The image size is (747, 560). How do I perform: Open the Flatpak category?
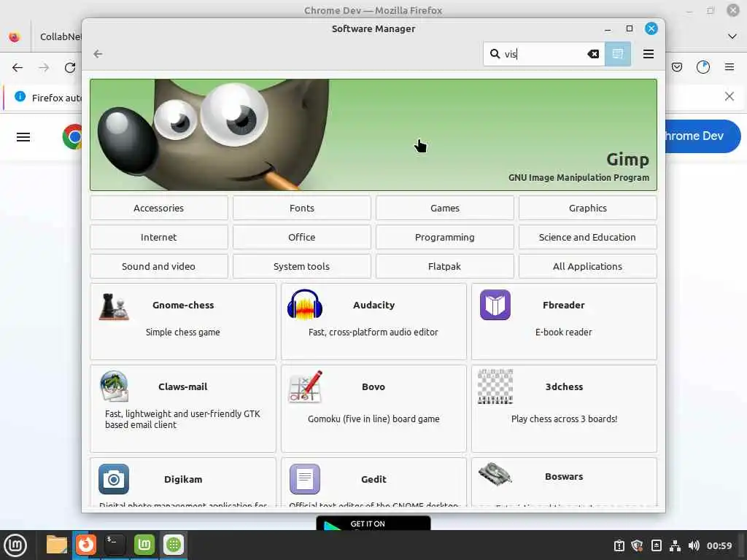(x=444, y=266)
